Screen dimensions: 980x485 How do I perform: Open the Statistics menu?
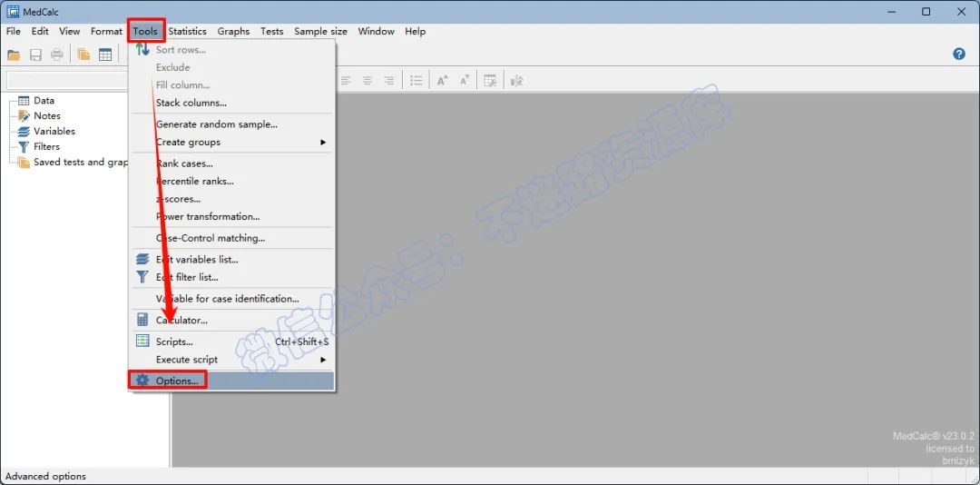pos(188,31)
